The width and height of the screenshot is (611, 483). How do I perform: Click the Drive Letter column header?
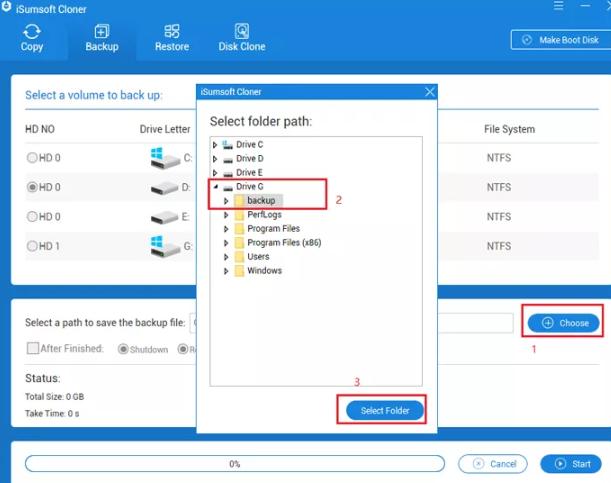[165, 129]
